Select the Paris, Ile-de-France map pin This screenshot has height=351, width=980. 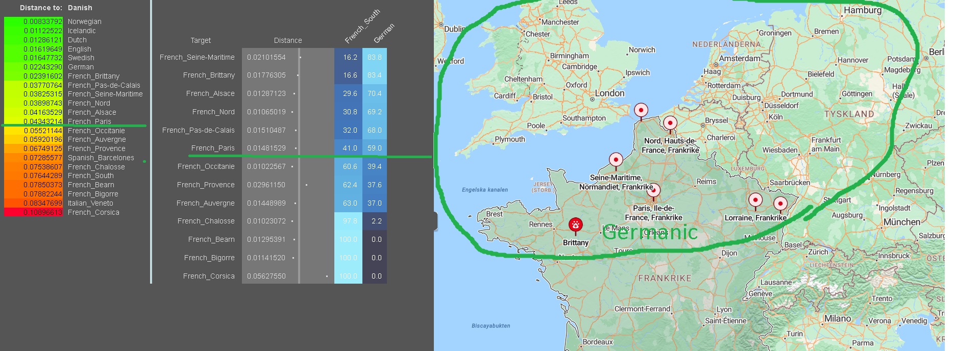[653, 191]
